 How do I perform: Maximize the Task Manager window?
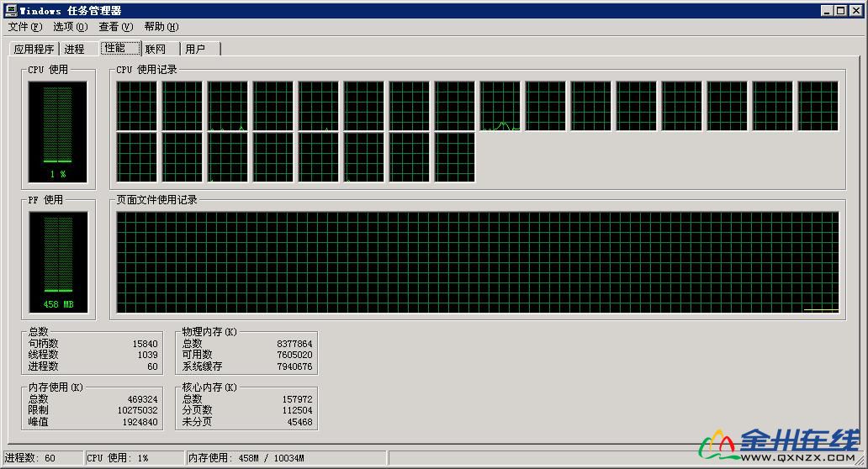click(x=840, y=11)
